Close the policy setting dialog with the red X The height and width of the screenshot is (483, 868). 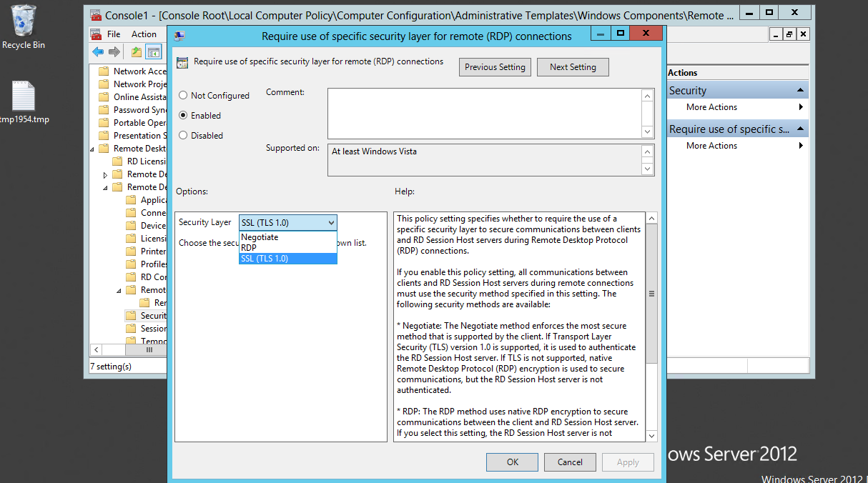(646, 33)
